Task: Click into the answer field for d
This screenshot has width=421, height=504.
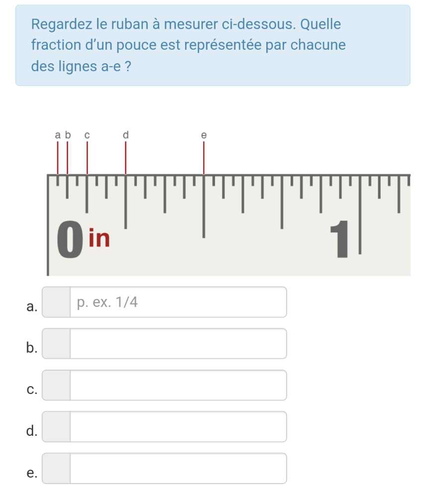Action: coord(178,426)
